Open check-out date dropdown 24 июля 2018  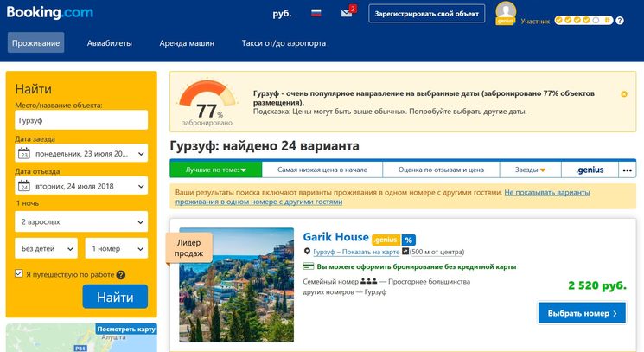[x=81, y=186]
